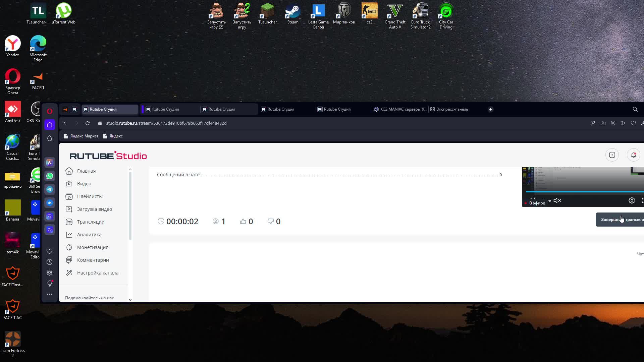Open VK in Opera sidebar
This screenshot has height=362, width=644.
[50, 203]
